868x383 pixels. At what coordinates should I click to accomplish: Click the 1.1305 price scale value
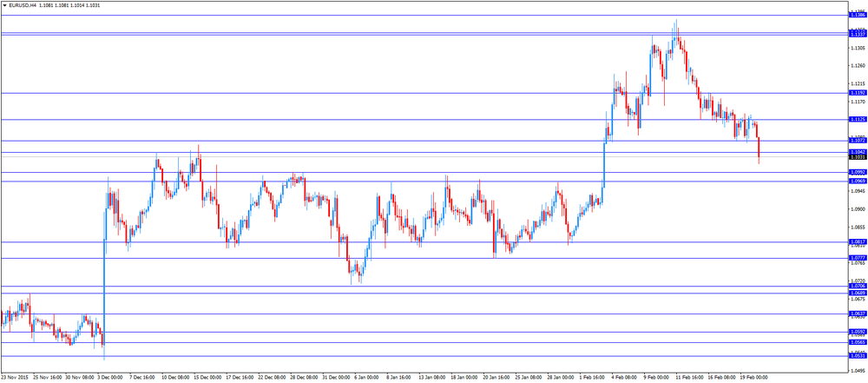click(858, 49)
